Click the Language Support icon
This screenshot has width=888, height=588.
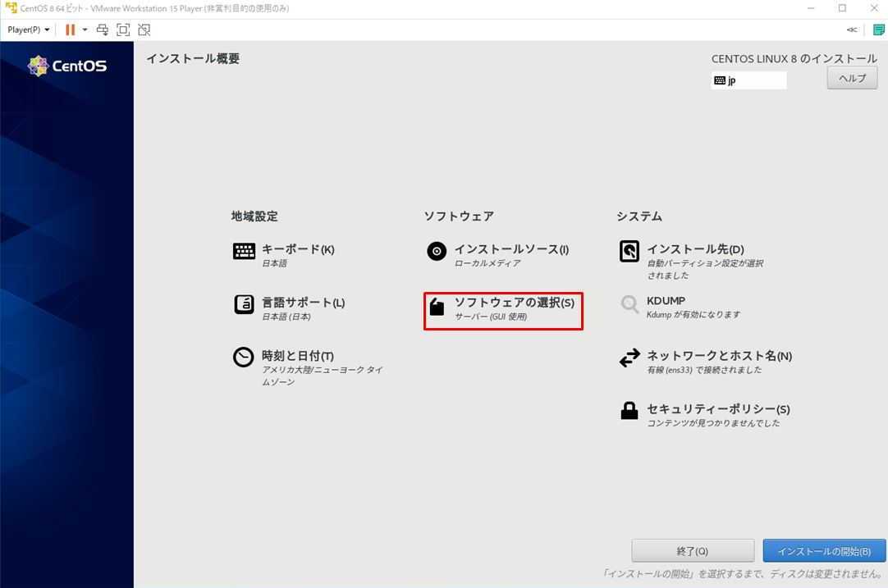pos(244,304)
